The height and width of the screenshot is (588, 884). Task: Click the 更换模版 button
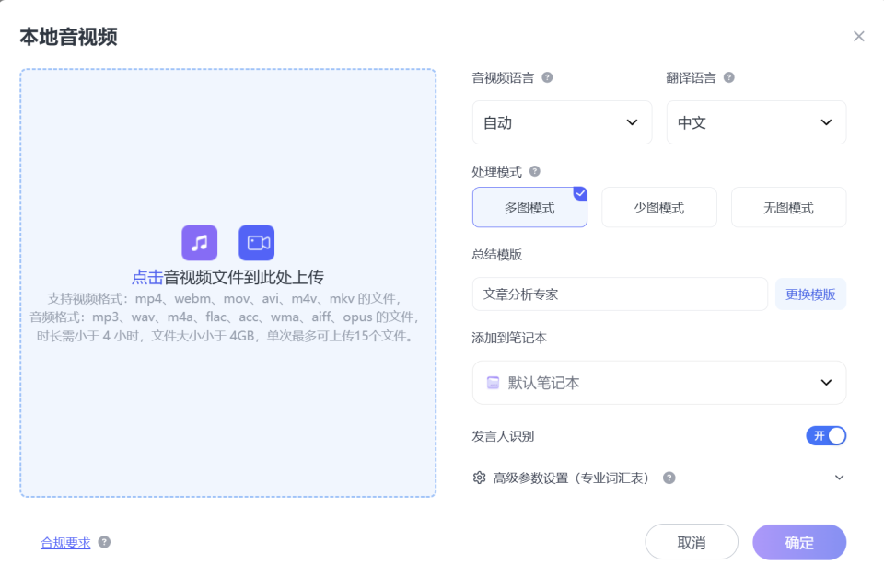[810, 293]
